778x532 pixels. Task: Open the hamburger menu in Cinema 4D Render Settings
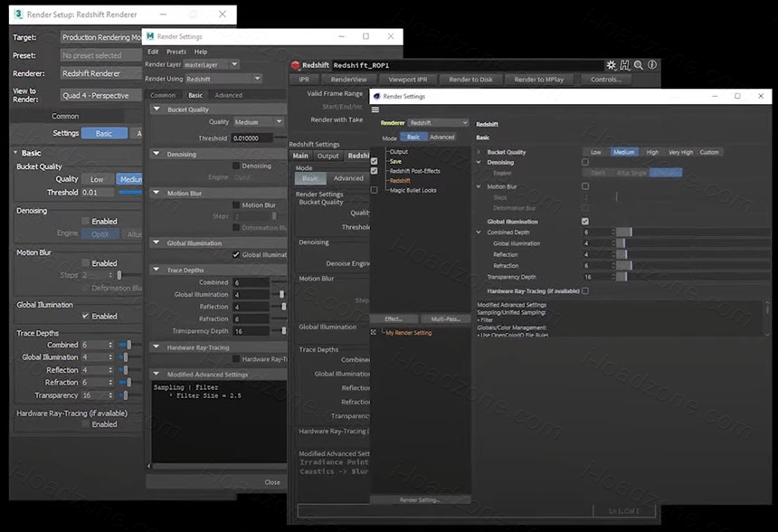click(x=375, y=109)
